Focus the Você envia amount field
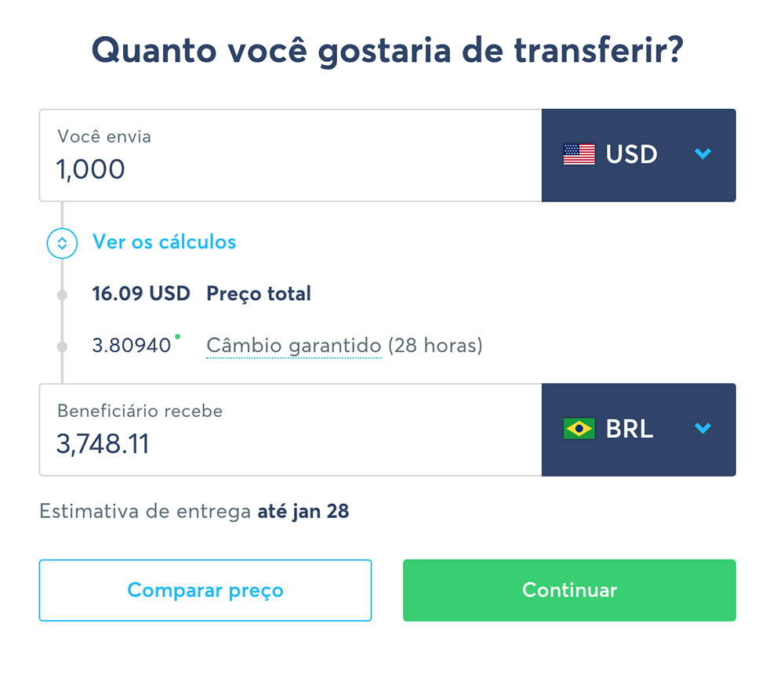This screenshot has width=784, height=681. (x=291, y=155)
